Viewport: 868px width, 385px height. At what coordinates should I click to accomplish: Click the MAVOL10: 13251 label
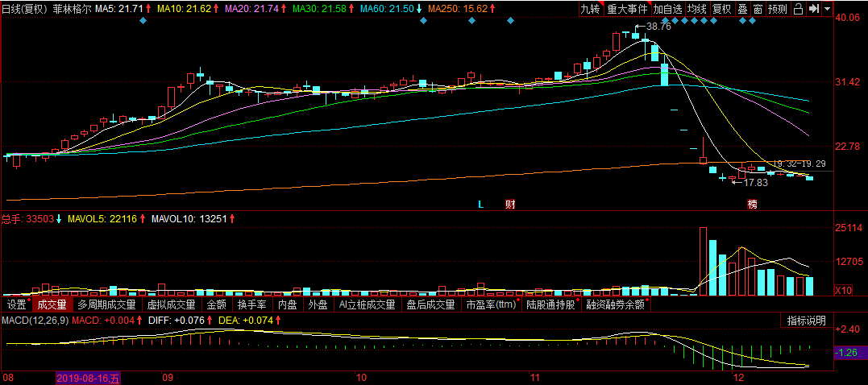189,218
